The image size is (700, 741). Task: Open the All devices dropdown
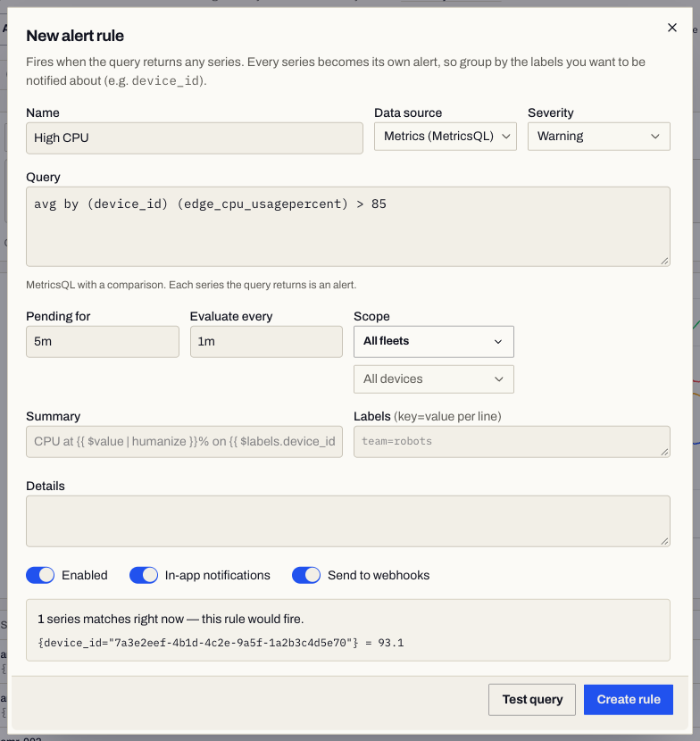point(433,379)
